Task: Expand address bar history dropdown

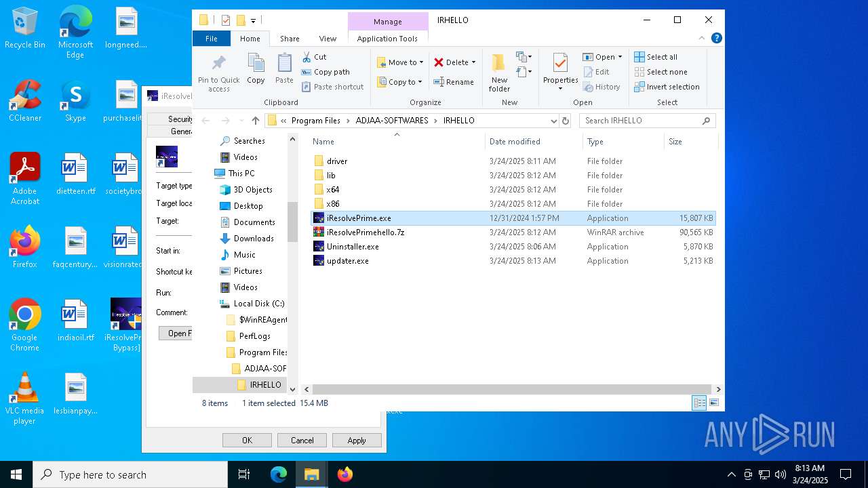Action: click(x=554, y=121)
